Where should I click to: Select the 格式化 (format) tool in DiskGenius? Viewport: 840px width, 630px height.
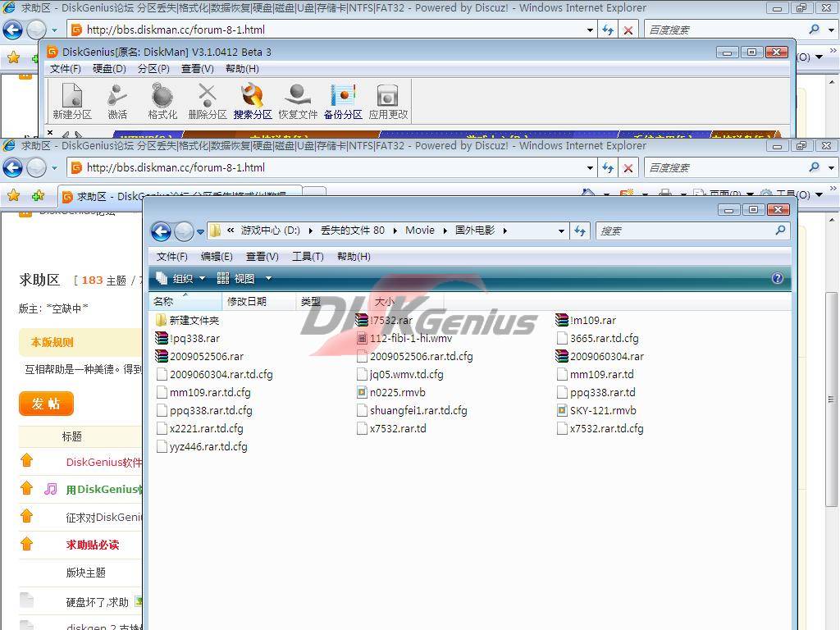[x=162, y=101]
